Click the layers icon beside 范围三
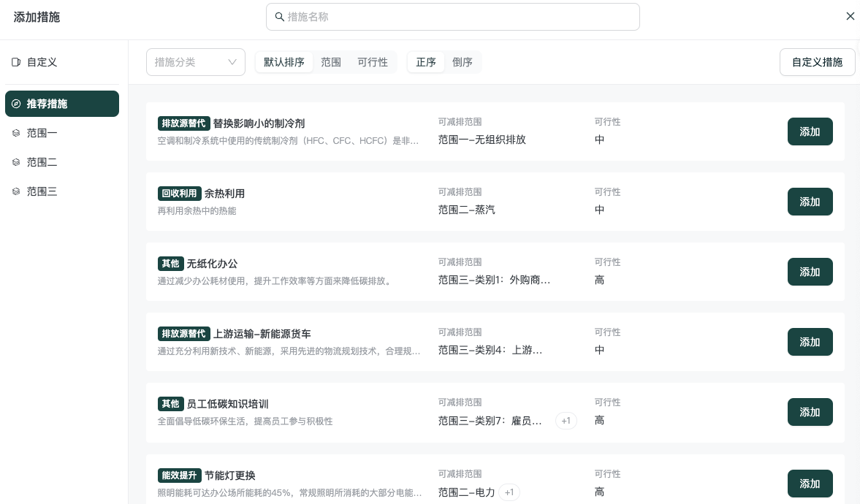 16,191
